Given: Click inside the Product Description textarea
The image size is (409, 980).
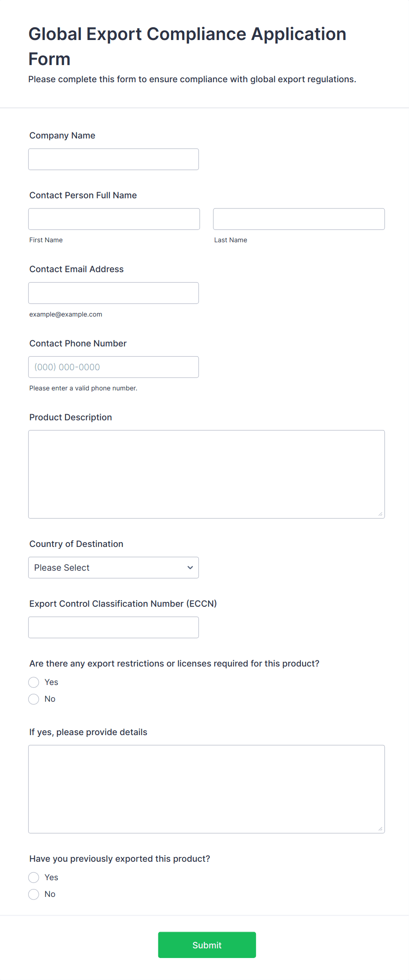Looking at the screenshot, I should (206, 474).
